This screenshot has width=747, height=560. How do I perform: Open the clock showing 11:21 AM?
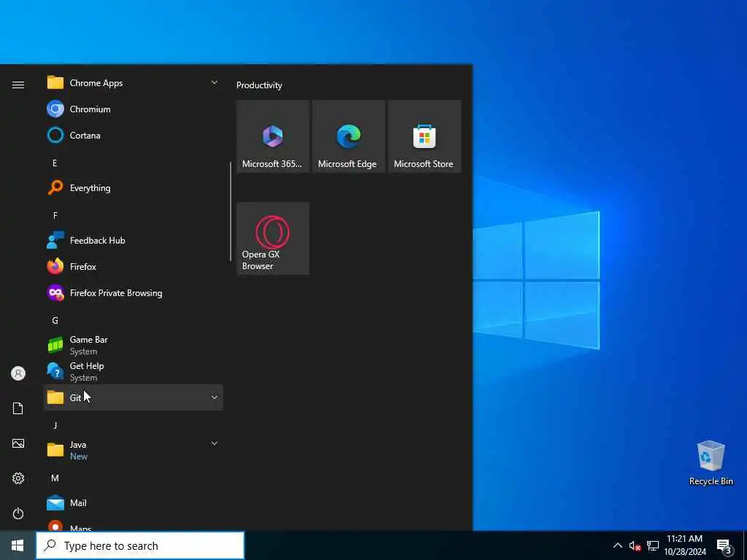[x=684, y=545]
